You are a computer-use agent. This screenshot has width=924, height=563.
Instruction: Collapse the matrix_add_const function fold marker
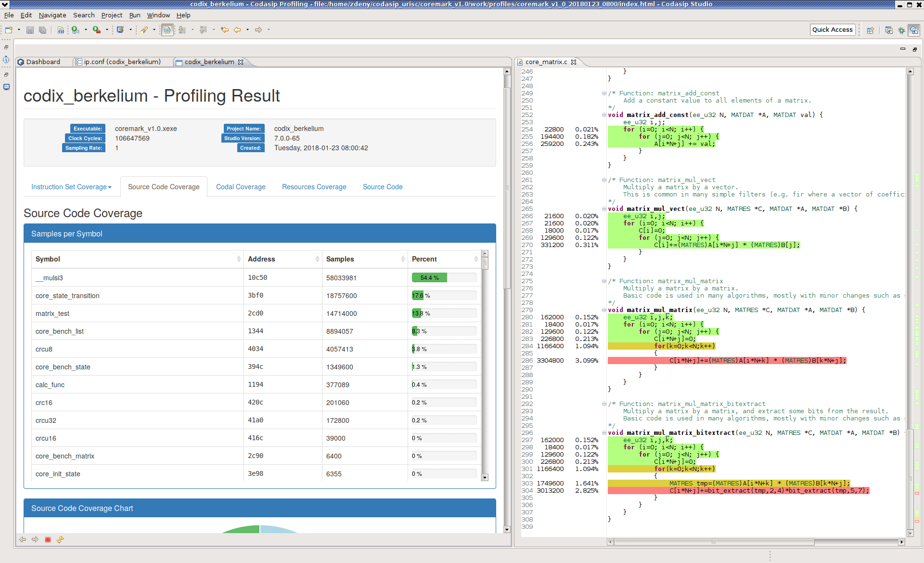pos(604,115)
